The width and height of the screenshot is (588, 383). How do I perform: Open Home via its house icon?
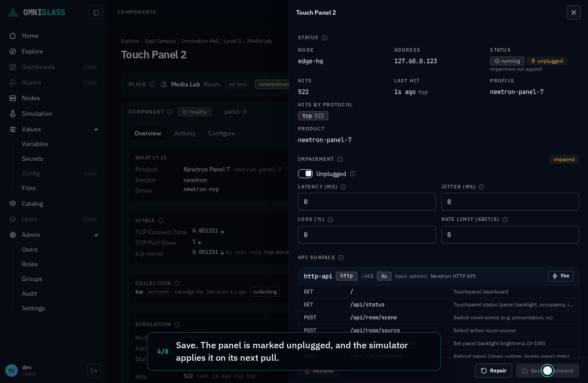pos(13,36)
